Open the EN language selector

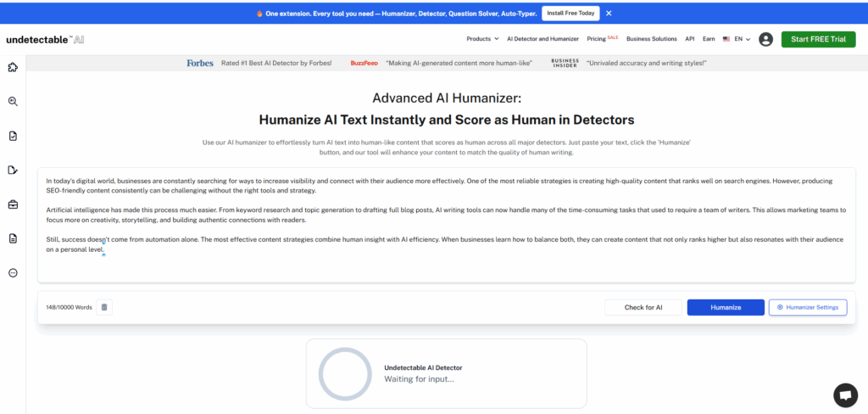tap(737, 39)
